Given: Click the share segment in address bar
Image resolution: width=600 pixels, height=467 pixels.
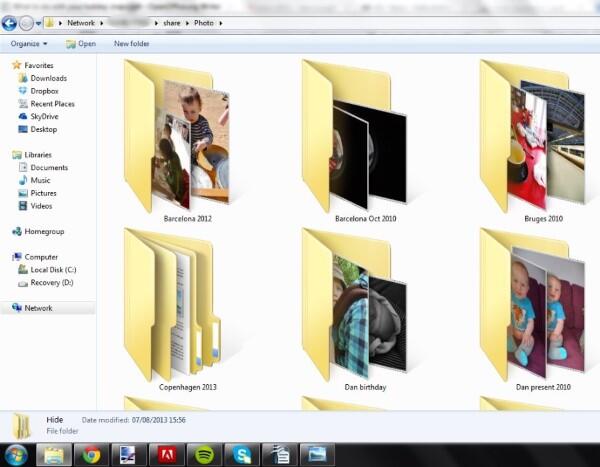Looking at the screenshot, I should [x=171, y=23].
